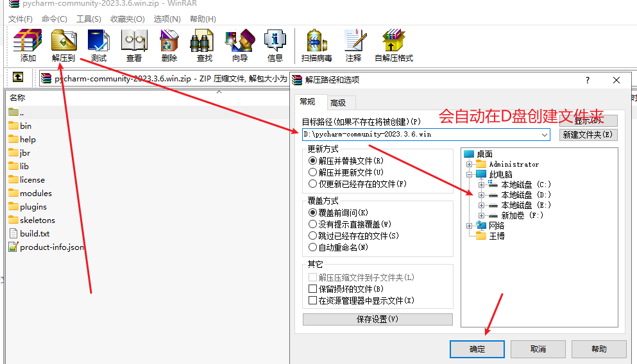Viewport: 637px width, 364px height.
Task: Select 本地磁盘 (D:) in the tree
Action: click(x=525, y=195)
